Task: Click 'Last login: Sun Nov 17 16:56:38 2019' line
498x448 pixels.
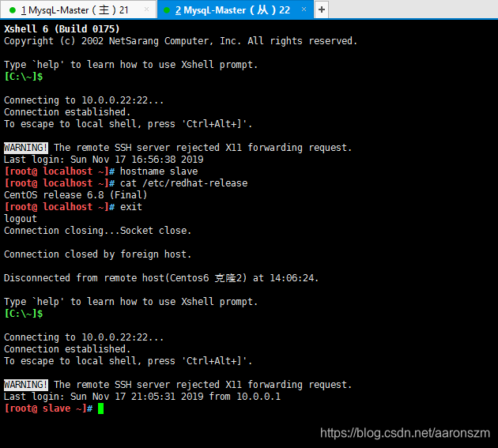Action: pos(104,160)
